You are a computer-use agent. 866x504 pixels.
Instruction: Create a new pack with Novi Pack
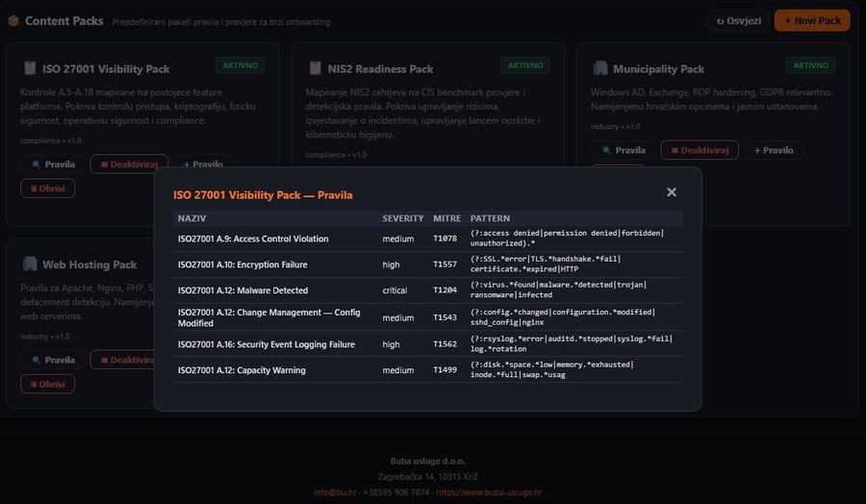[x=812, y=20]
